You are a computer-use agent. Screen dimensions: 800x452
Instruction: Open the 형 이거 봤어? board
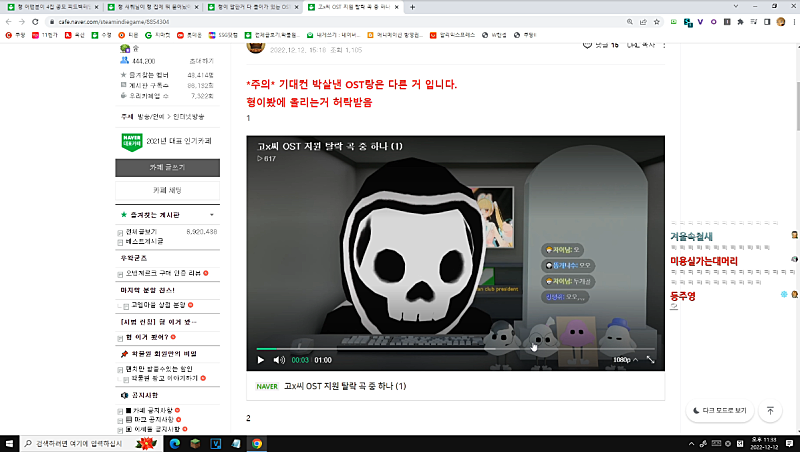tap(147, 337)
